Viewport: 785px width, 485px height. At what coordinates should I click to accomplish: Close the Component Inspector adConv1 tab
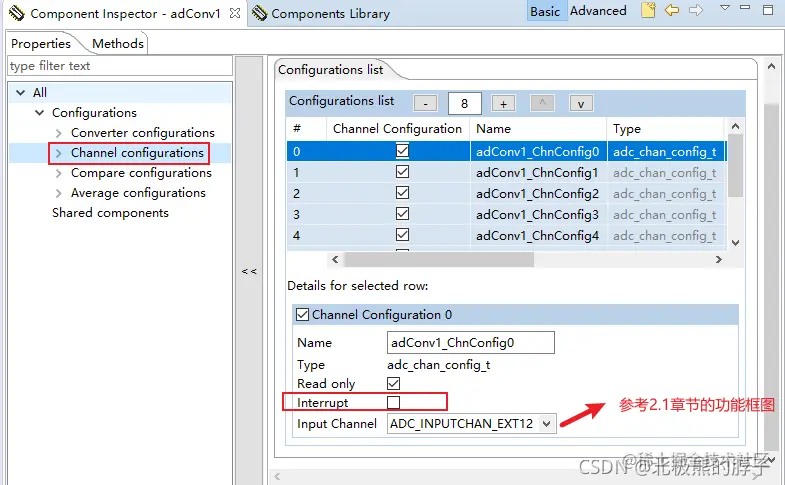234,13
